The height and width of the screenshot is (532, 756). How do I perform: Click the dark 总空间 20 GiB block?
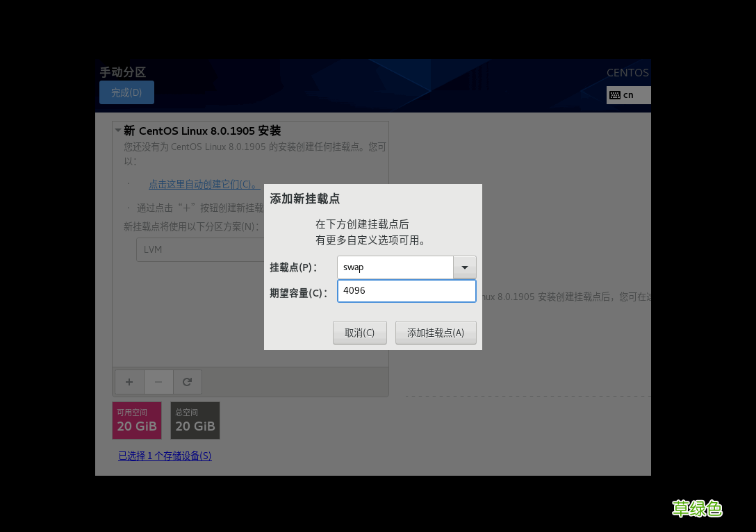195,419
